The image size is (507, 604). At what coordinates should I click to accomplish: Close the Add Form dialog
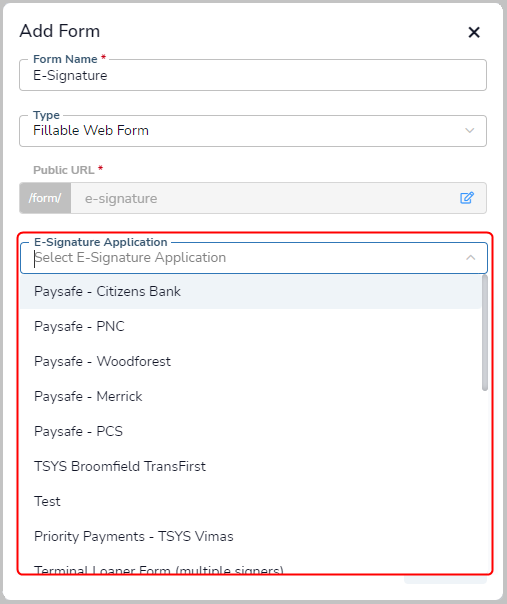tap(474, 32)
